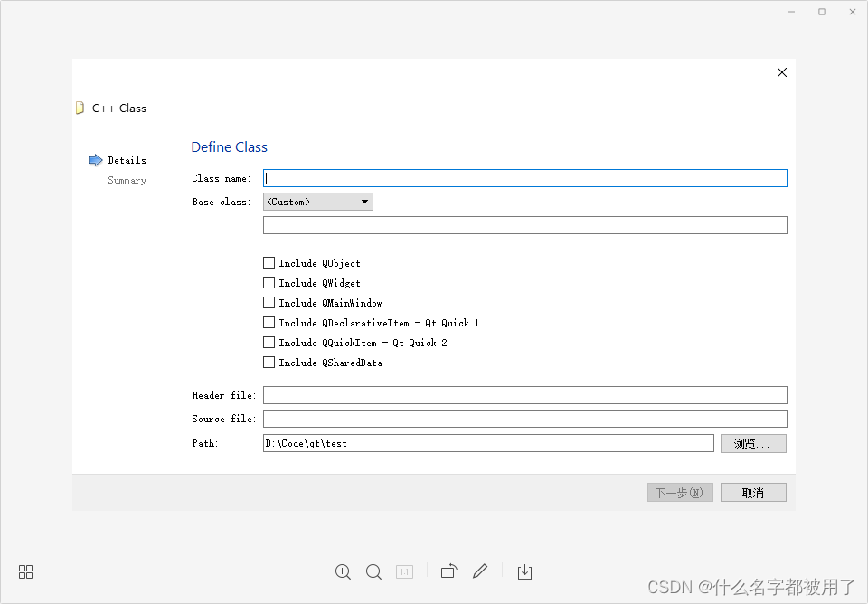This screenshot has height=604, width=868.
Task: Close the C++ Class dialog with X
Action: click(x=781, y=72)
